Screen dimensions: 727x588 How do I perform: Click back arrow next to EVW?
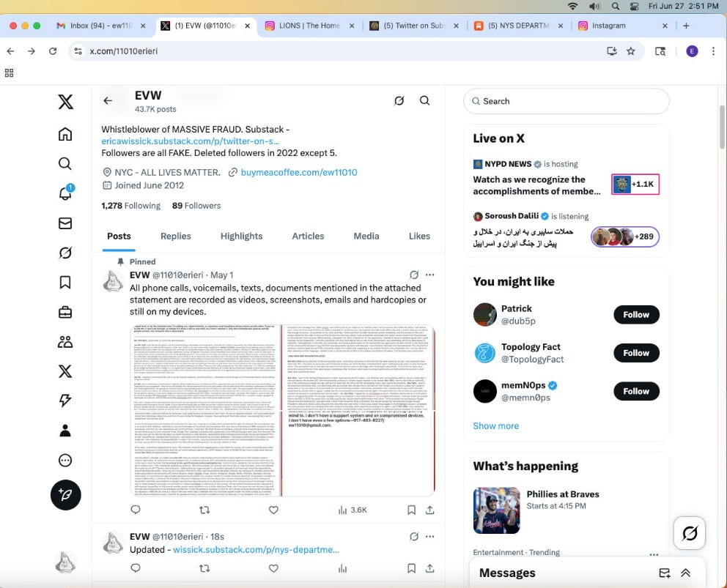coord(108,100)
